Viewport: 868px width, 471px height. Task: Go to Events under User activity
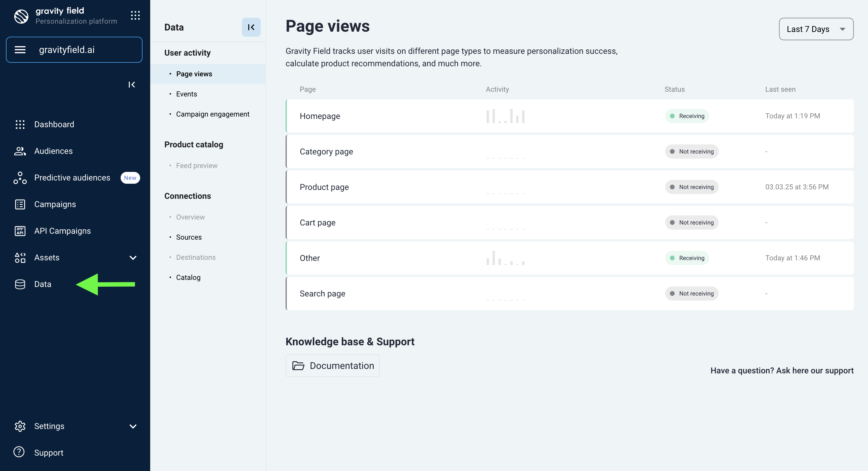[x=186, y=94]
